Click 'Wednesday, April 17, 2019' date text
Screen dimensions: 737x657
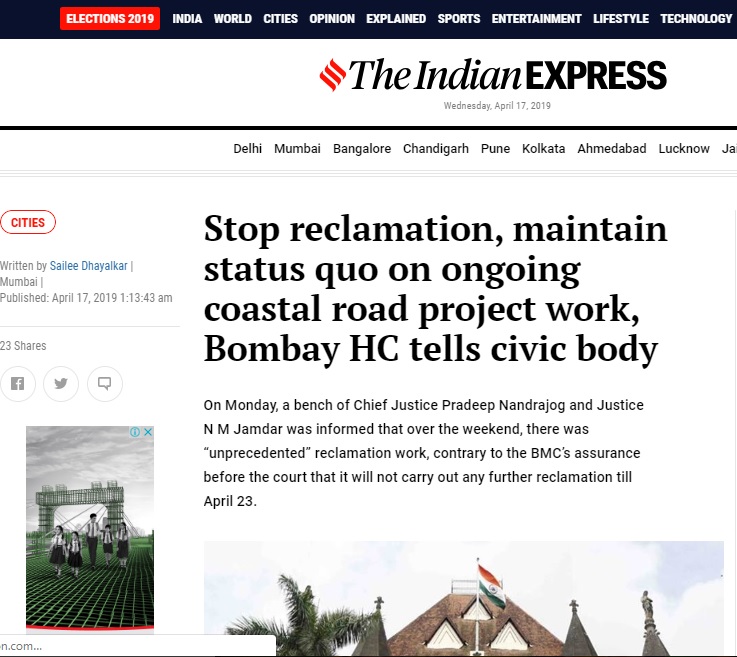pos(497,106)
